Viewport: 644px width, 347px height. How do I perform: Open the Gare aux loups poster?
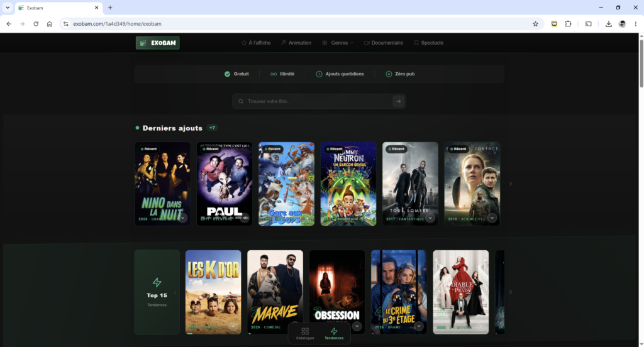(x=286, y=184)
